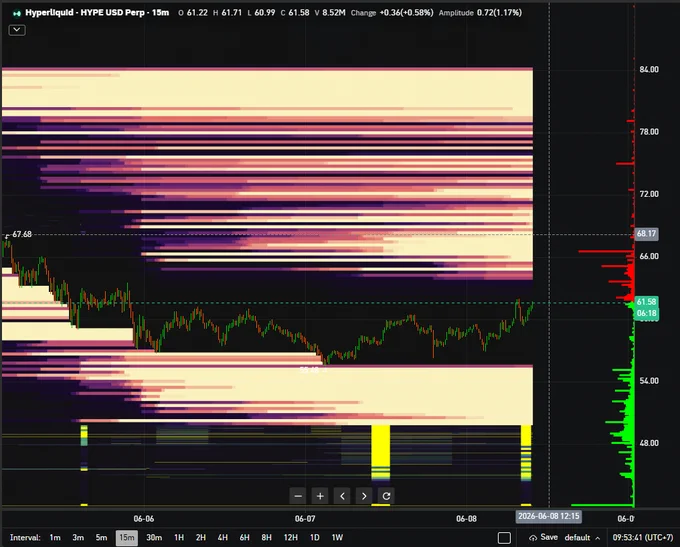Click the 84.00 price axis label

pos(649,69)
